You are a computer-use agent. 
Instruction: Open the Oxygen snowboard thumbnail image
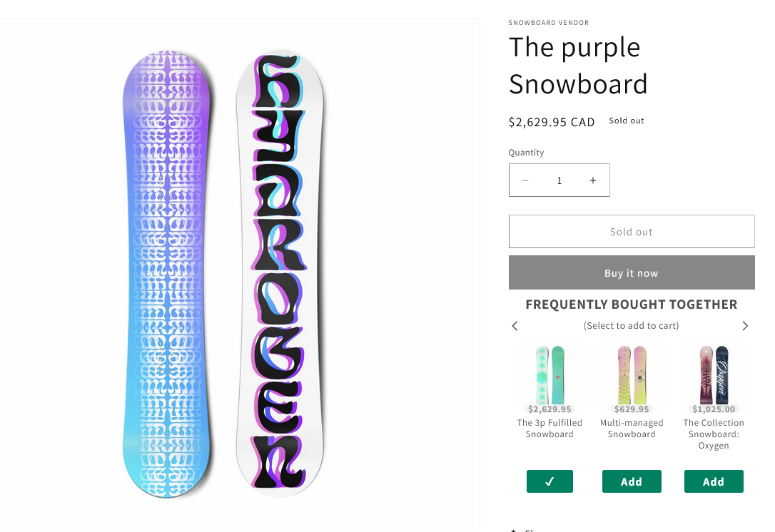(x=714, y=373)
